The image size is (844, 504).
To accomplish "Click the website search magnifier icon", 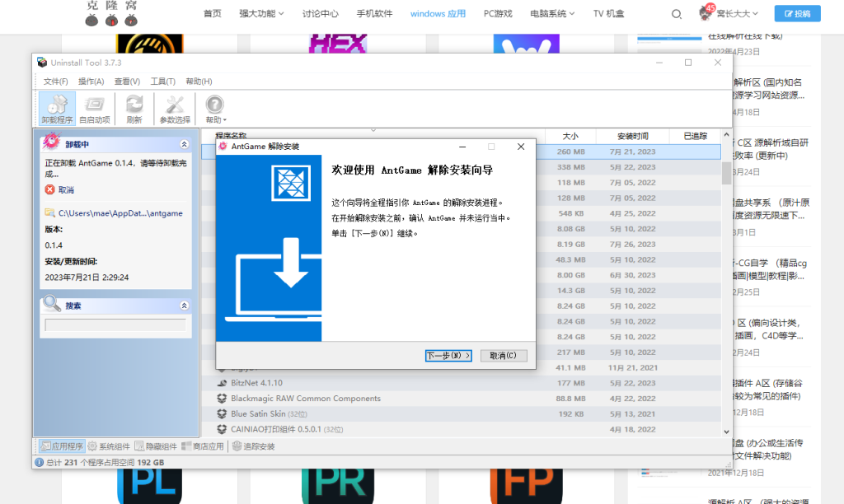I will click(x=677, y=14).
